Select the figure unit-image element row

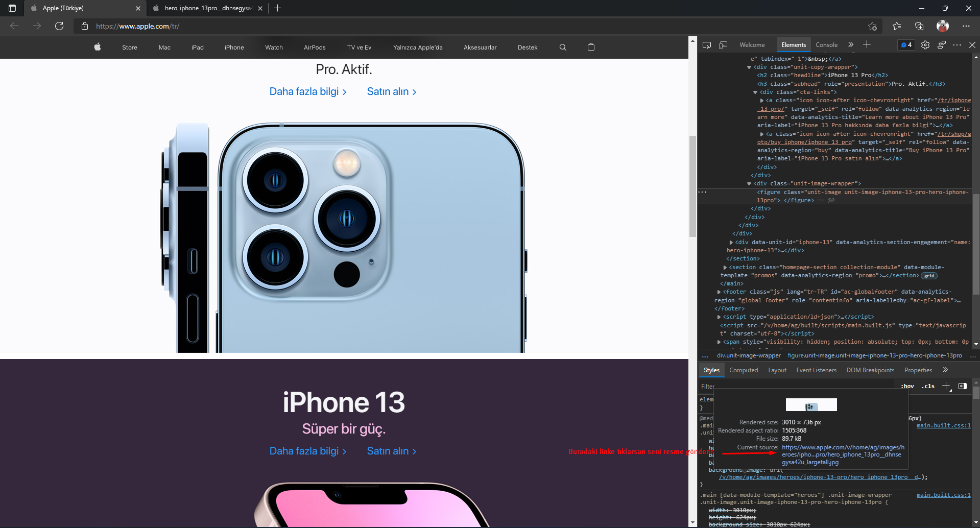coord(834,196)
